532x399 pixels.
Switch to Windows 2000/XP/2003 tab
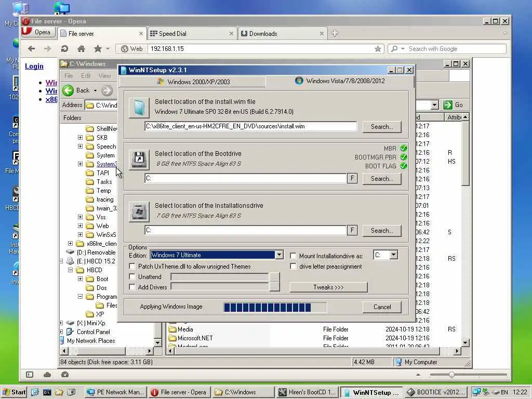[193, 82]
